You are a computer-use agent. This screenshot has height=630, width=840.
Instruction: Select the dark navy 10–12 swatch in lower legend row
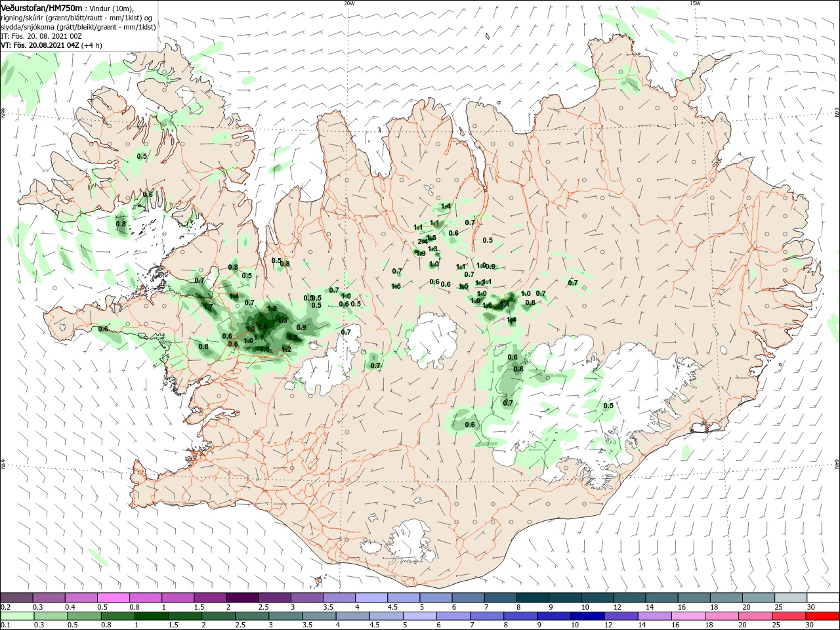click(x=586, y=616)
